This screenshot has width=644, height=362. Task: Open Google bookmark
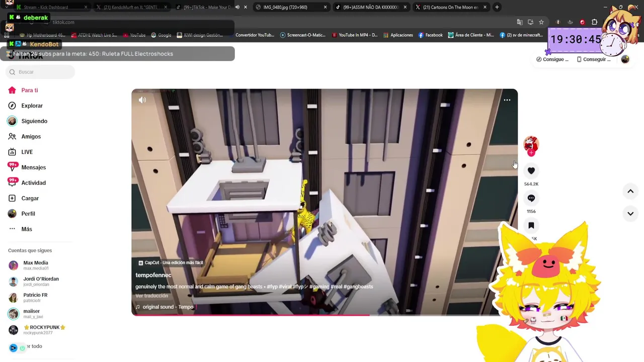[161, 35]
